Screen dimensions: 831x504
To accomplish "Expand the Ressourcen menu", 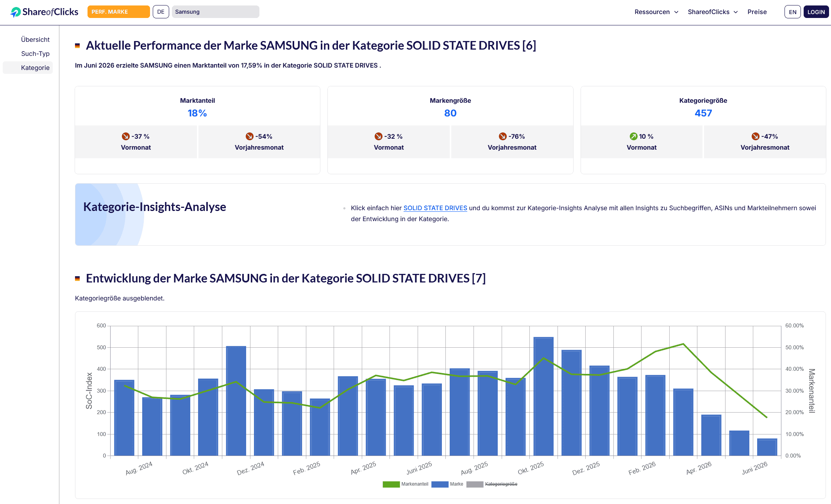I will click(x=656, y=12).
